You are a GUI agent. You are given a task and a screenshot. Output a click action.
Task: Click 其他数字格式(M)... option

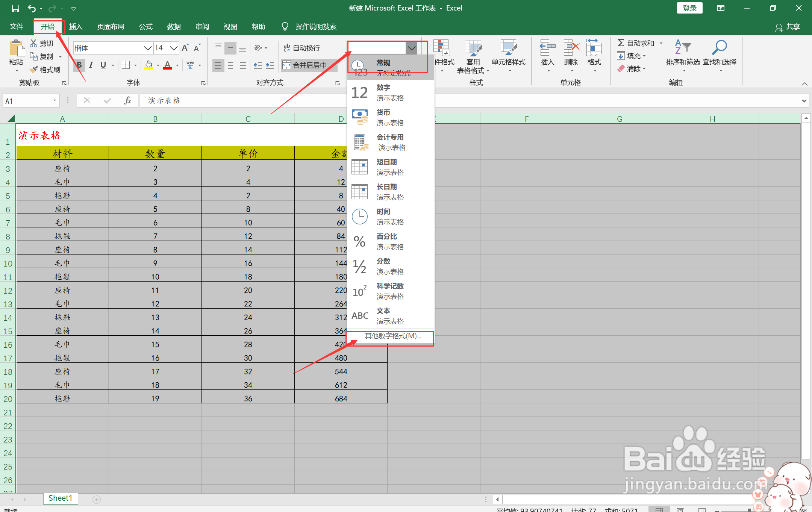pos(393,336)
